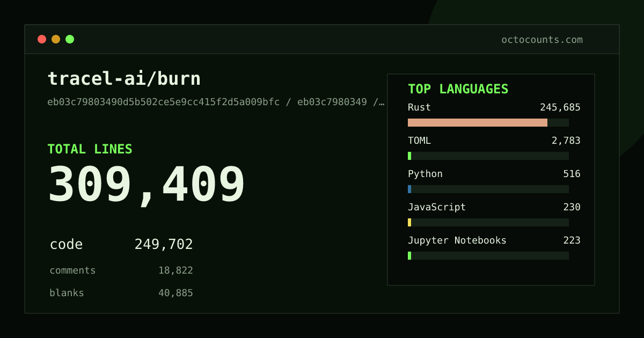Click the blanks count 40,885
The width and height of the screenshot is (644, 338).
pos(175,293)
